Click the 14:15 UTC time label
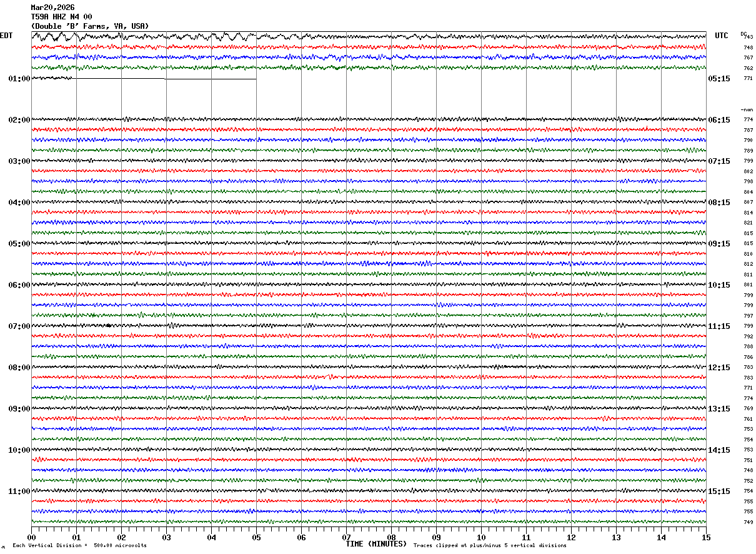The height and width of the screenshot is (554, 756). point(719,450)
